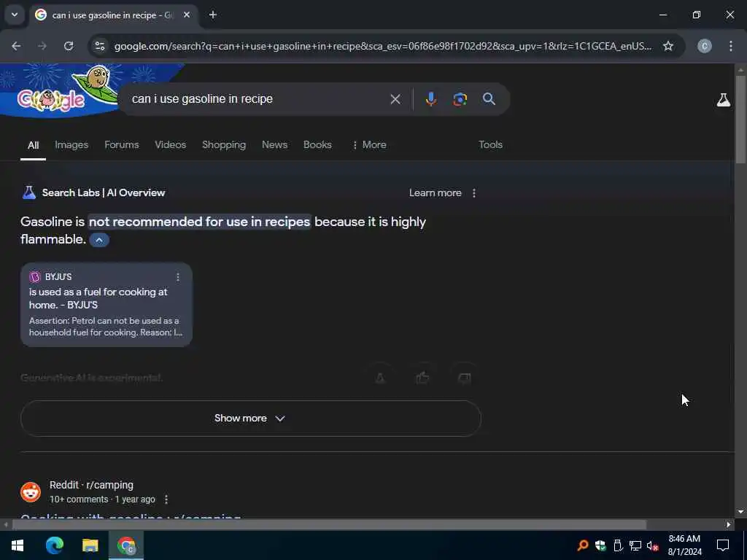Open BYJU'S card three-dot menu

pos(178,277)
